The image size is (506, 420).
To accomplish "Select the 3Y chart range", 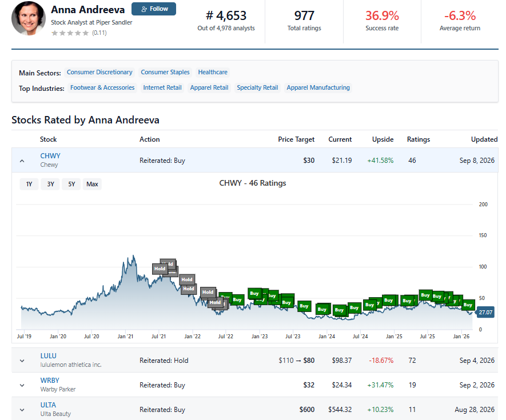I will click(50, 184).
